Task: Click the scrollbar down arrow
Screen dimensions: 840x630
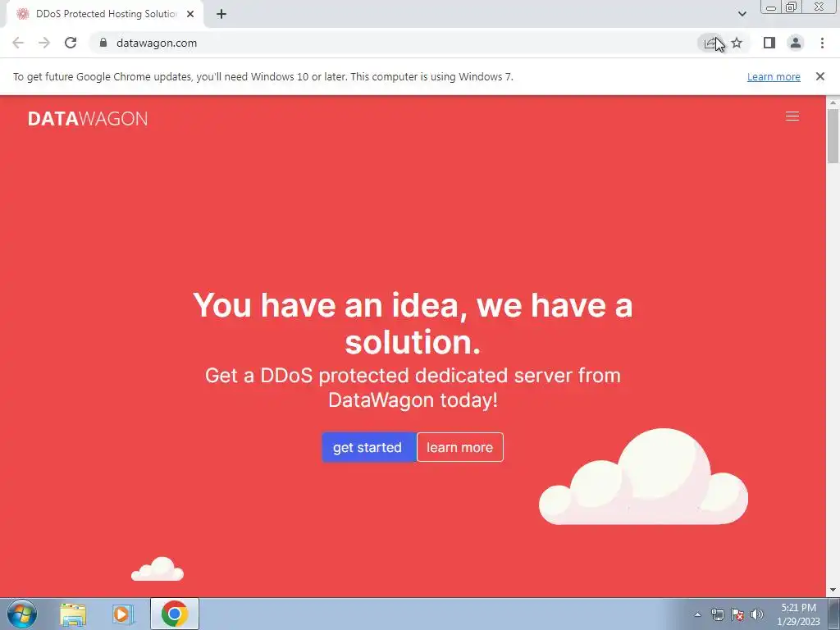Action: tap(833, 591)
